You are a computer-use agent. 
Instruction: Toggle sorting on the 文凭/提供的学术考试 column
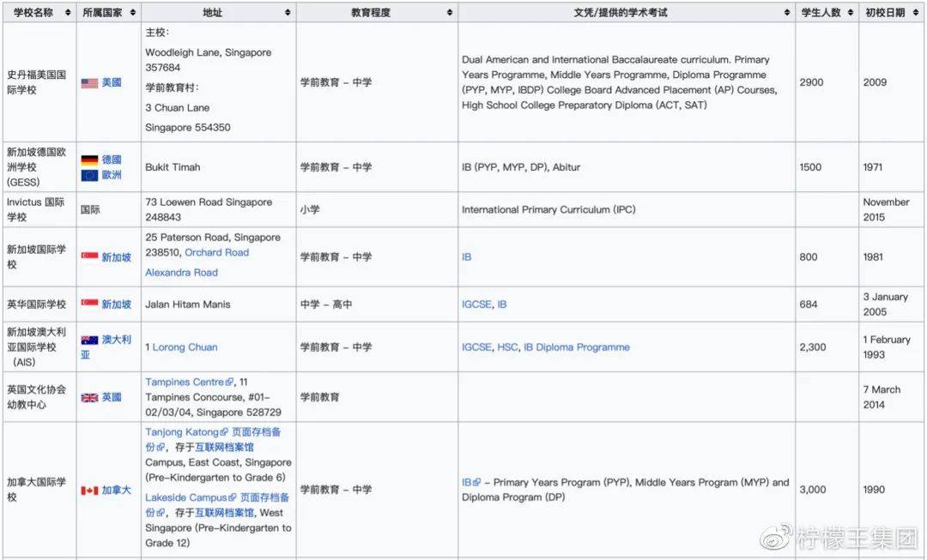(x=785, y=12)
